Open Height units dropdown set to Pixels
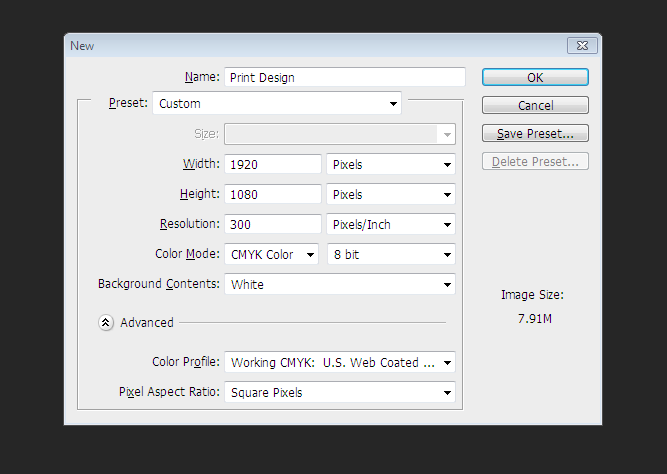 [391, 194]
